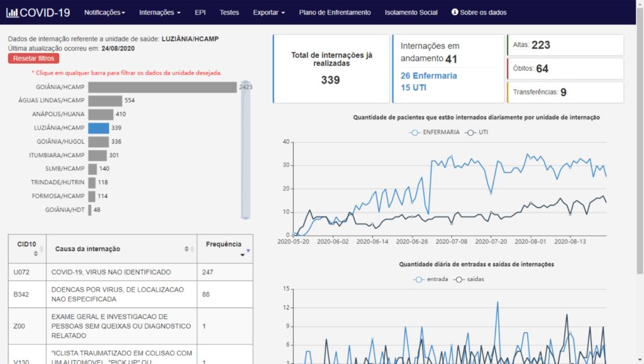Click the Resetar filtros button

point(33,58)
